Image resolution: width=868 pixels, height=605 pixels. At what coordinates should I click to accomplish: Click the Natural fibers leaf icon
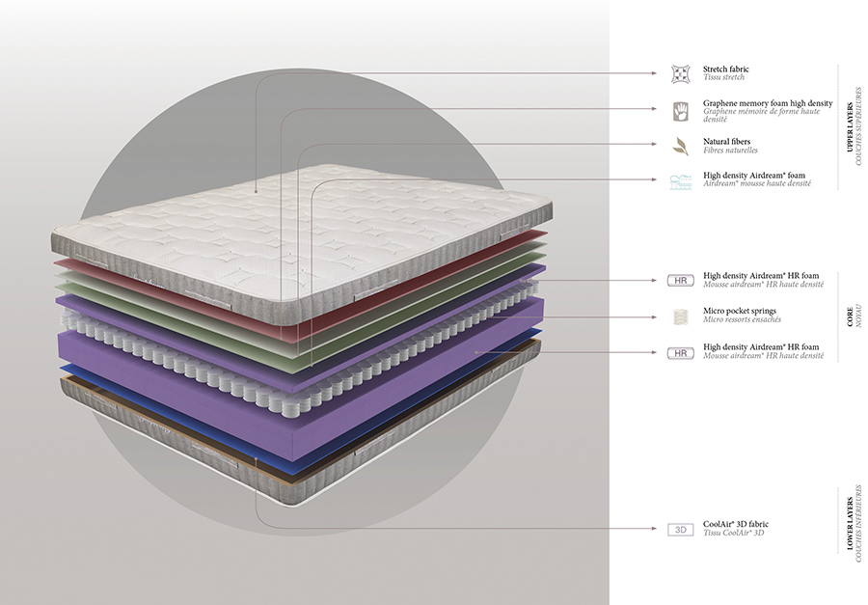(x=681, y=146)
